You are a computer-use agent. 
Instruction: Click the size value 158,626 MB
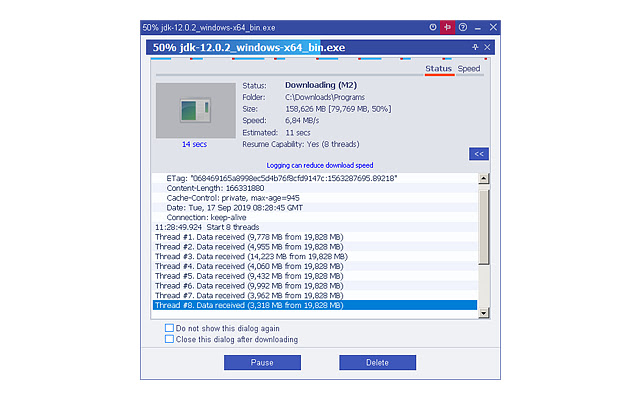(x=305, y=109)
